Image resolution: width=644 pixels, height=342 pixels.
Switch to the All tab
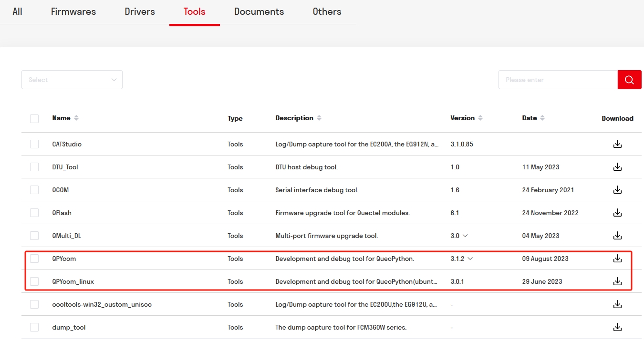pyautogui.click(x=18, y=11)
